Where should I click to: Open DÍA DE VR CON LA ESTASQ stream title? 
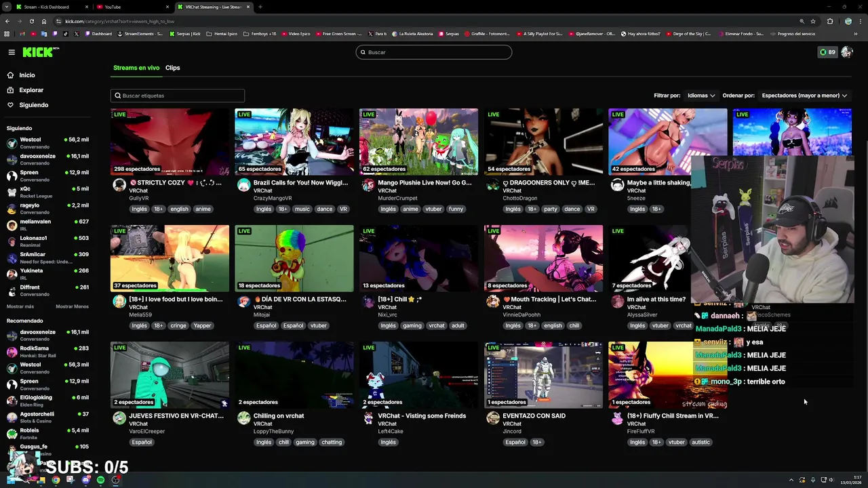point(300,300)
